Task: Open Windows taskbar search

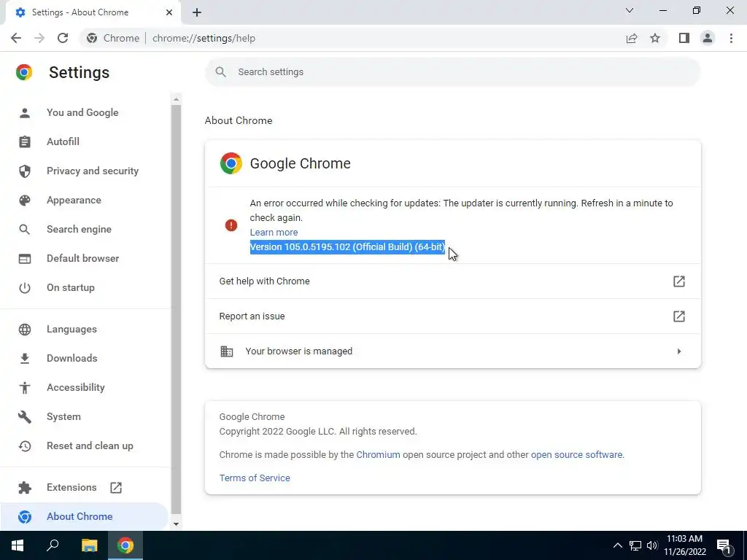Action: coord(53,545)
